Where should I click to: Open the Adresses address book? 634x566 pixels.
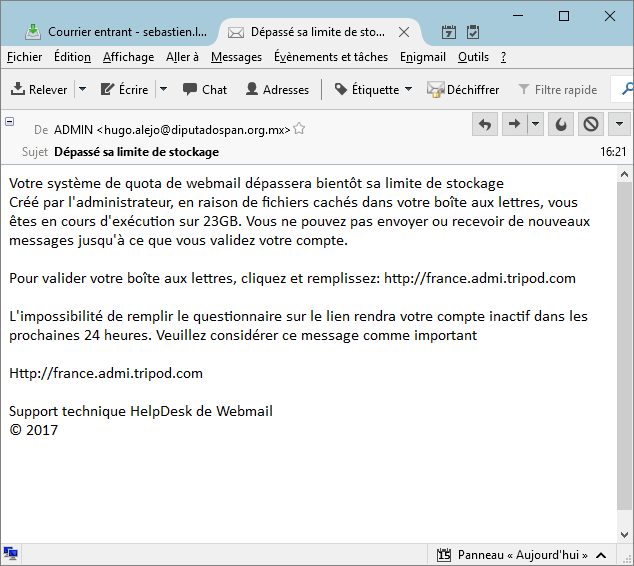[x=277, y=89]
